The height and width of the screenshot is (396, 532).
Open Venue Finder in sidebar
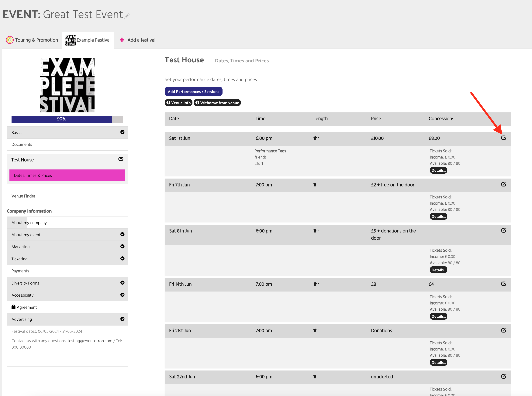(x=67, y=196)
